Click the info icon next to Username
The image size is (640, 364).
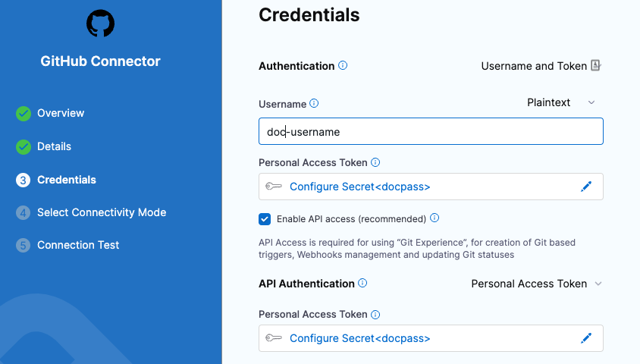315,103
